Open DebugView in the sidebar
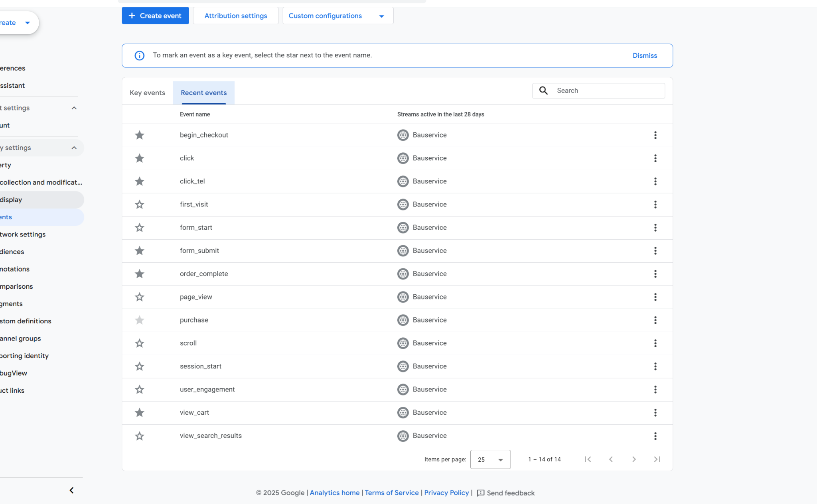This screenshot has width=817, height=504. click(14, 373)
